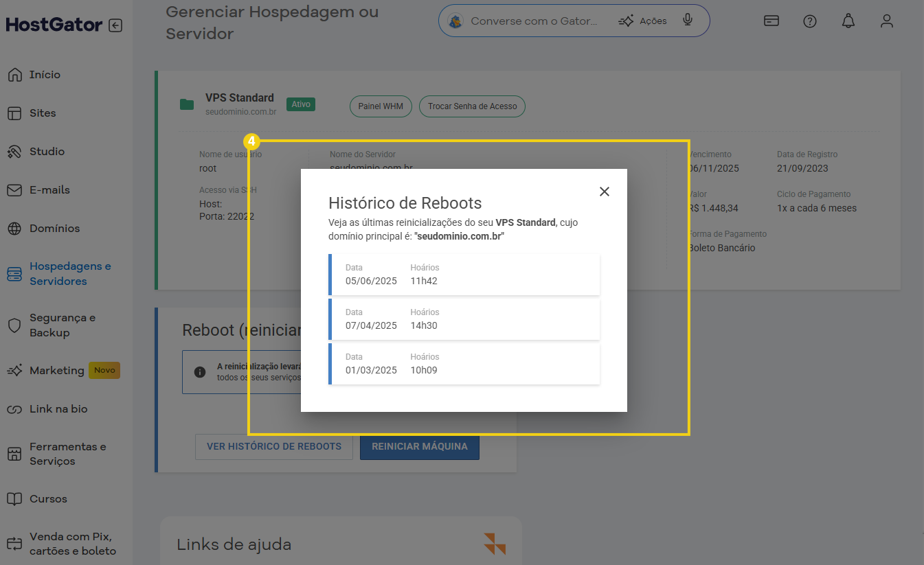Image resolution: width=924 pixels, height=565 pixels.
Task: Open Ferramentas e Serviços menu item
Action: [x=68, y=454]
